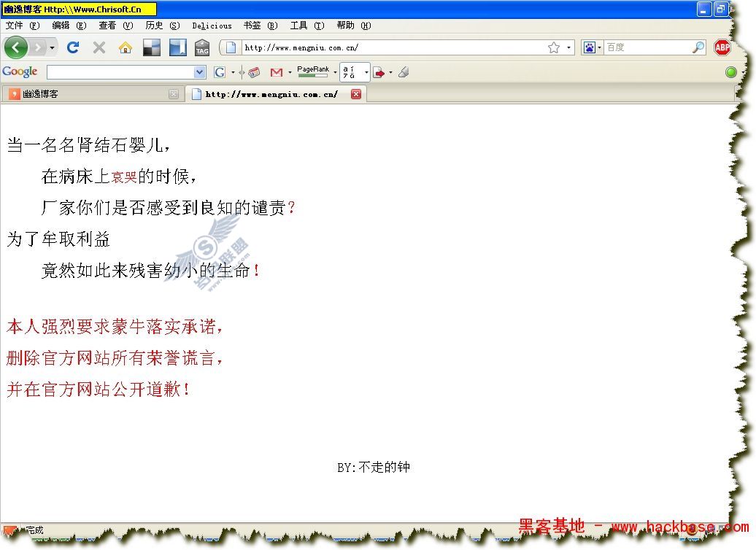Expand the translate button dropdown arrow

pos(366,72)
